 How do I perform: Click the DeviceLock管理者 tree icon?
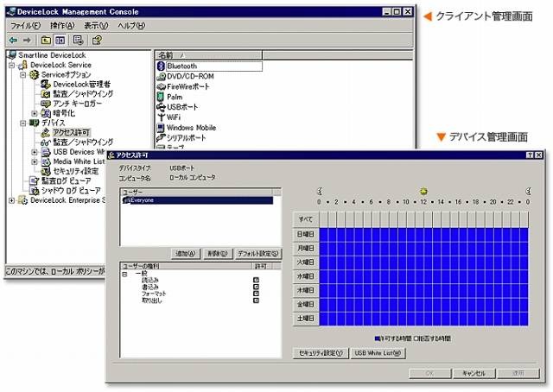(46, 85)
